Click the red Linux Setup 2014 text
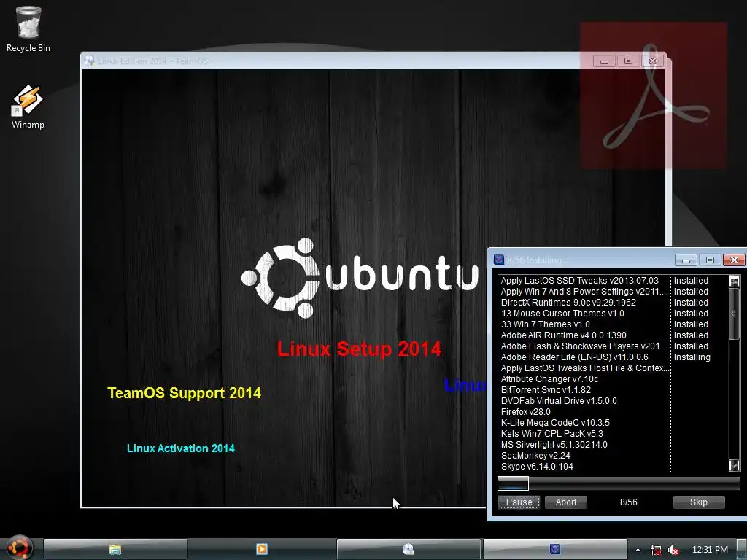747x560 pixels. point(359,349)
